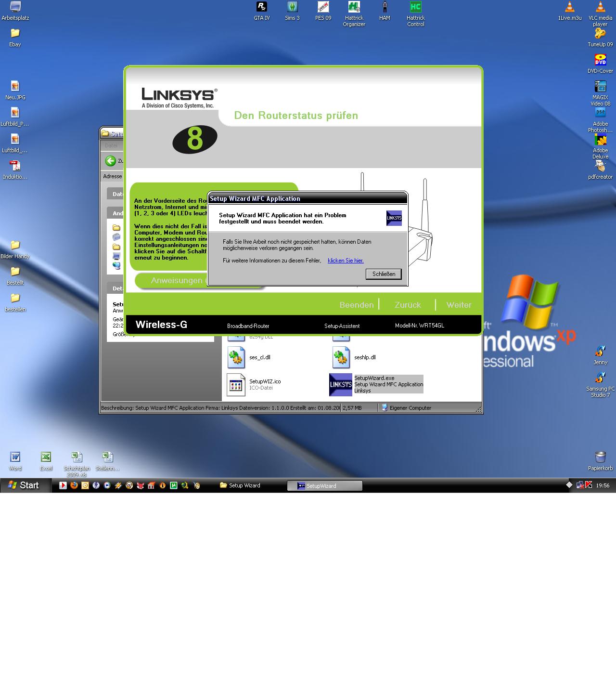
Task: Click the DVD-Cover desktop shortcut
Action: (600, 64)
